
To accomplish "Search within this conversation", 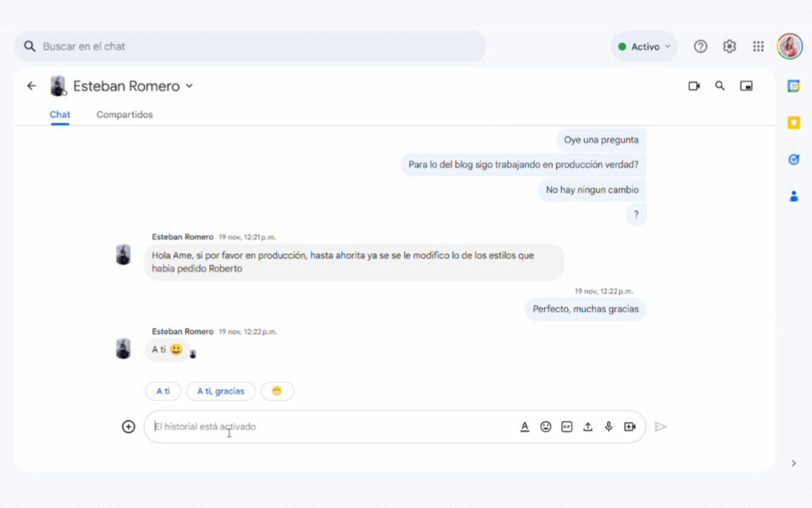I will pyautogui.click(x=720, y=86).
